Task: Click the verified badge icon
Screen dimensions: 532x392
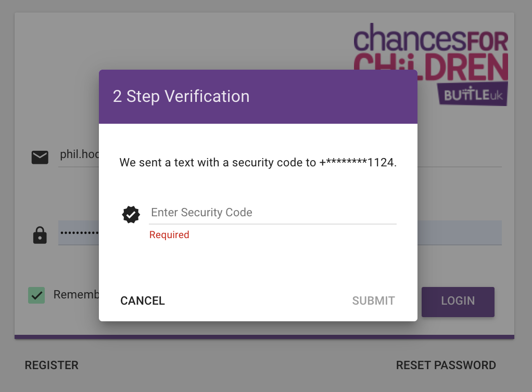Action: (x=131, y=214)
